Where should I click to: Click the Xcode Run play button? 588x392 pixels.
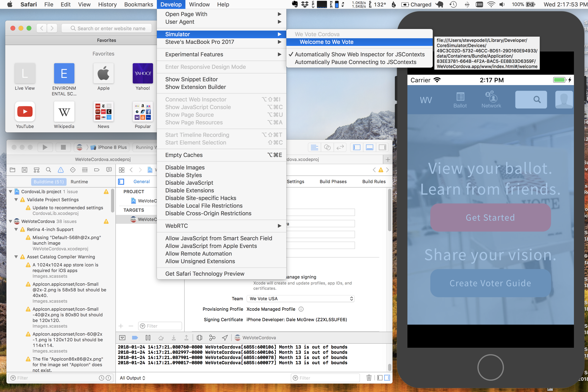tap(45, 147)
